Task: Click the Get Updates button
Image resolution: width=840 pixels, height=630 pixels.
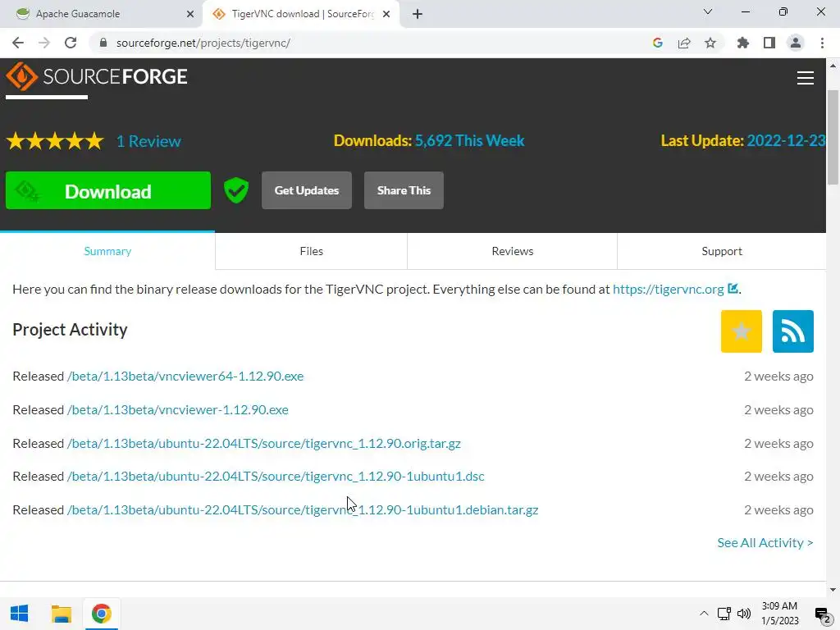Action: point(307,190)
